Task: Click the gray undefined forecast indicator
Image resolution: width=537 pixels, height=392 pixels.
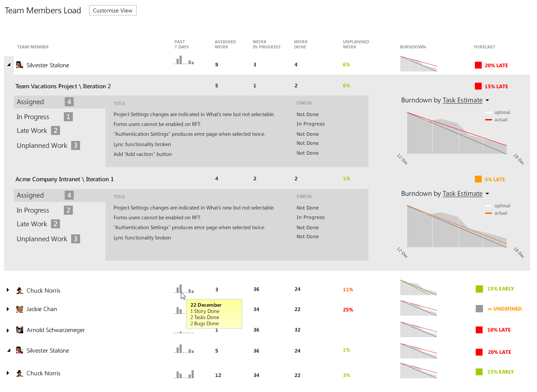Action: 479,308
